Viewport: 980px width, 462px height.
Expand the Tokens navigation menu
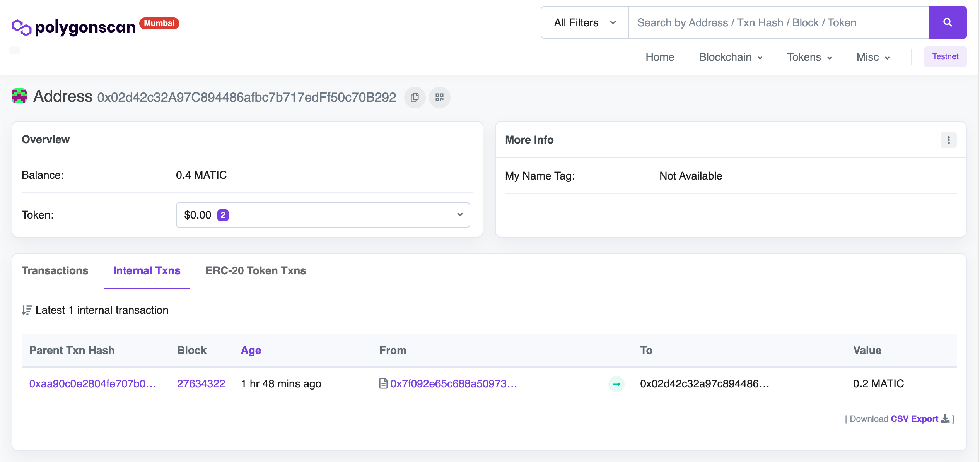[x=809, y=57]
